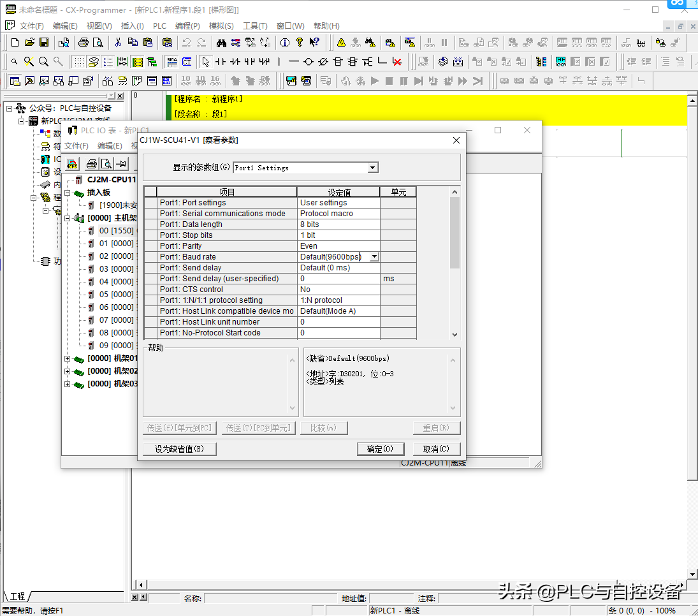Open the PLC menu
The image size is (698, 616).
point(159,26)
